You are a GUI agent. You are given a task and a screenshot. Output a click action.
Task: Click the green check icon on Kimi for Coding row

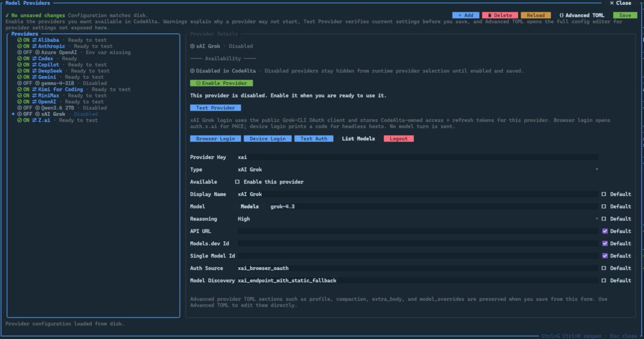tap(19, 90)
